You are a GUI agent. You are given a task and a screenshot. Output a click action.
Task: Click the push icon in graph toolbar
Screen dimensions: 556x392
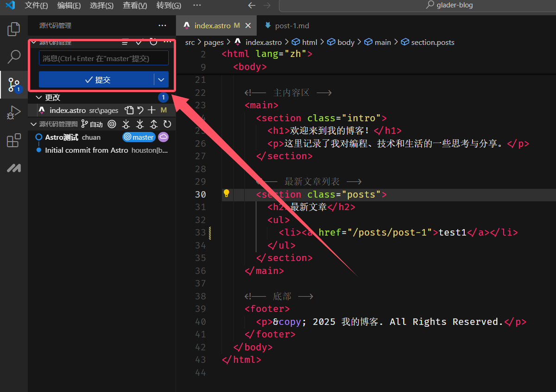153,124
